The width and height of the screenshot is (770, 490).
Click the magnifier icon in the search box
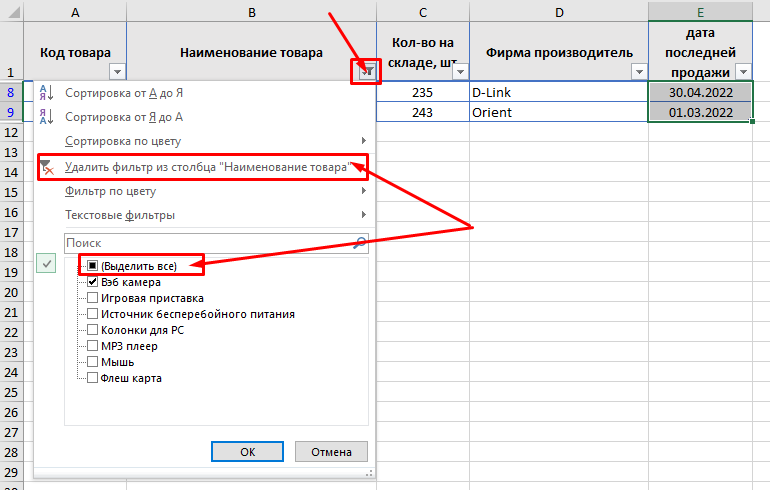[x=359, y=243]
